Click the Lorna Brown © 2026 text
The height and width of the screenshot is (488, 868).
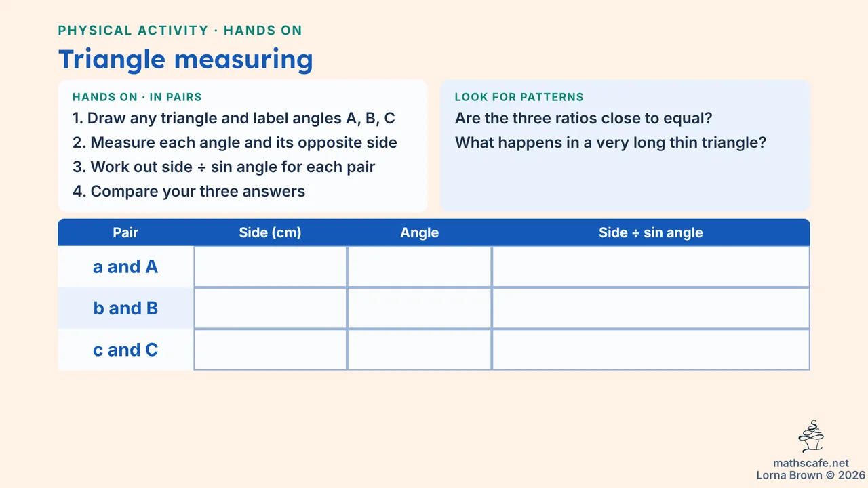pos(811,475)
